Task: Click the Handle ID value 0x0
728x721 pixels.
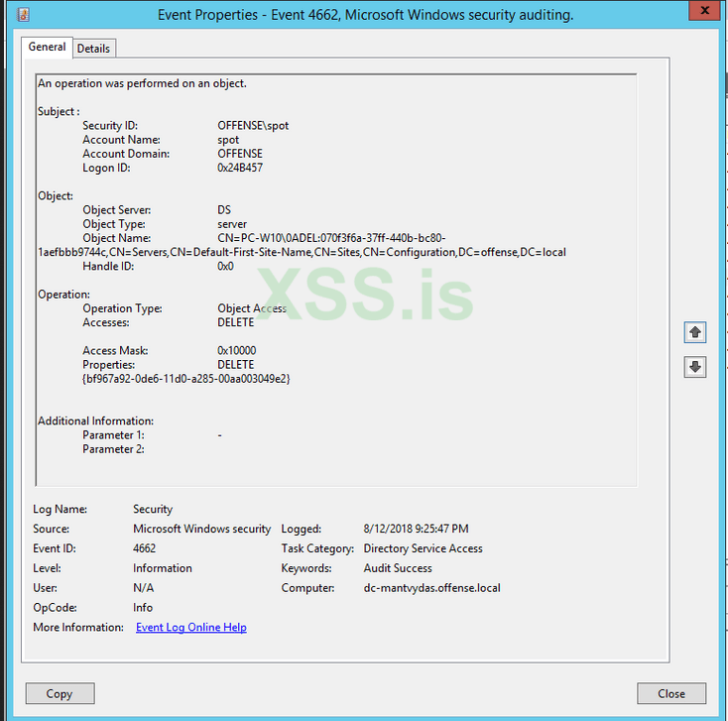Action: coord(226,267)
